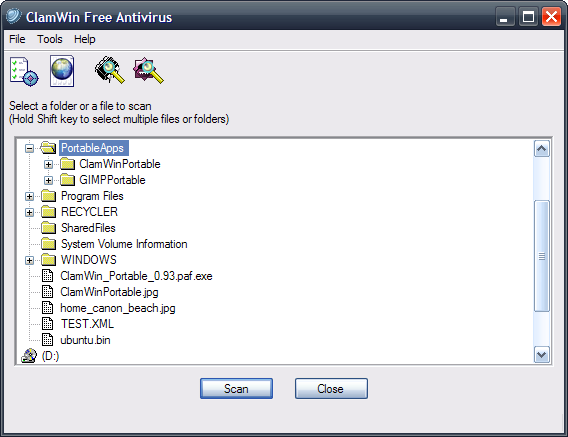Select TEST.XML file name
This screenshot has height=437, width=568.
click(87, 324)
